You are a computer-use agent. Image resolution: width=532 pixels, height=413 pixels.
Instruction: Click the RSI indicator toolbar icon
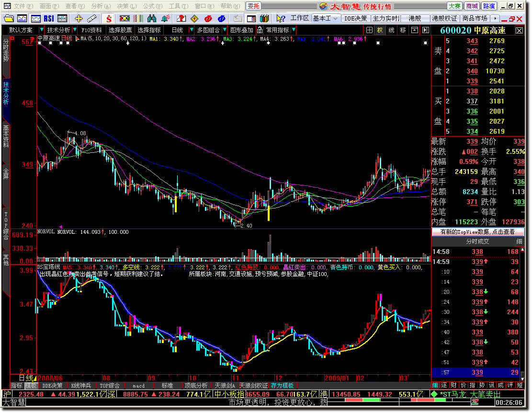pos(48,18)
